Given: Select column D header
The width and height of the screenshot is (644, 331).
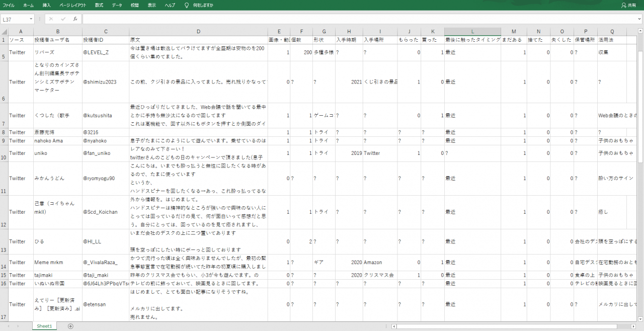Looking at the screenshot, I should point(198,31).
